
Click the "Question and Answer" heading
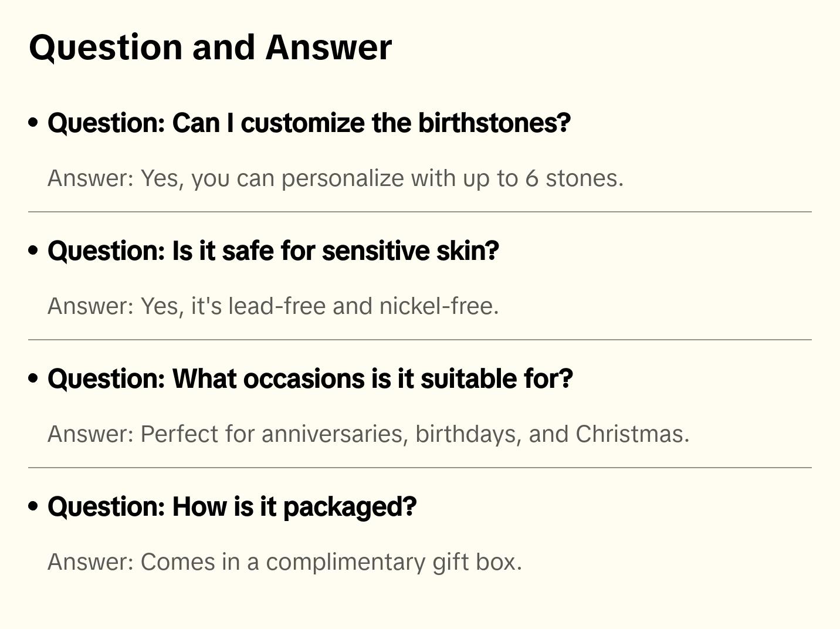click(210, 47)
